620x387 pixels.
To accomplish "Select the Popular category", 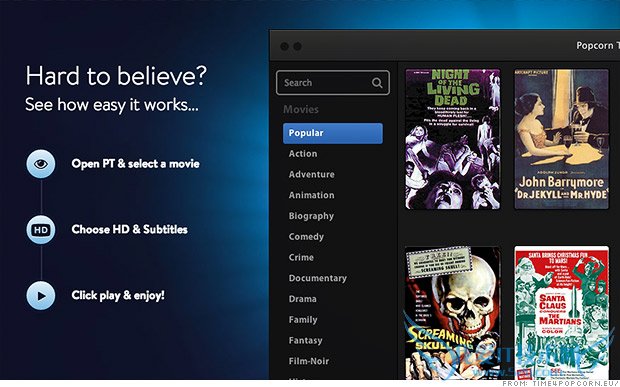I will pos(333,133).
